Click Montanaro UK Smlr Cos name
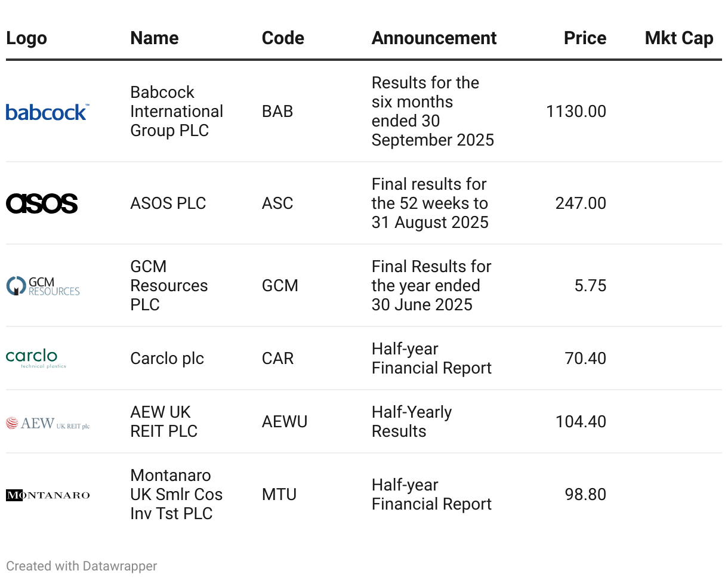Image resolution: width=728 pixels, height=580 pixels. click(176, 495)
